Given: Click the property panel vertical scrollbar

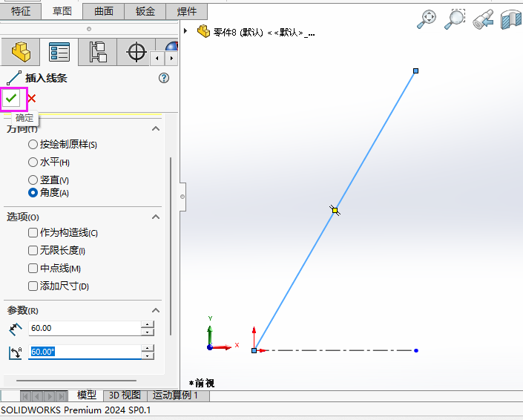Looking at the screenshot, I should pos(171,246).
